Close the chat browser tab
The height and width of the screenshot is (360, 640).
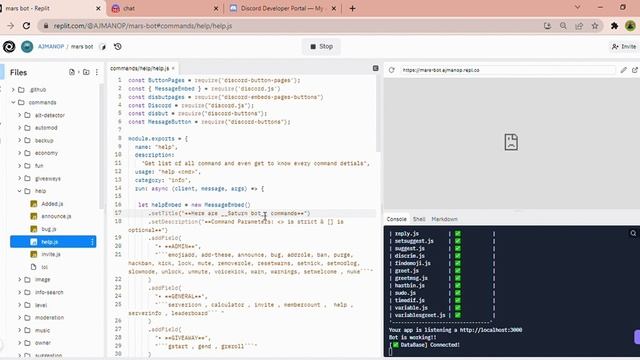216,8
